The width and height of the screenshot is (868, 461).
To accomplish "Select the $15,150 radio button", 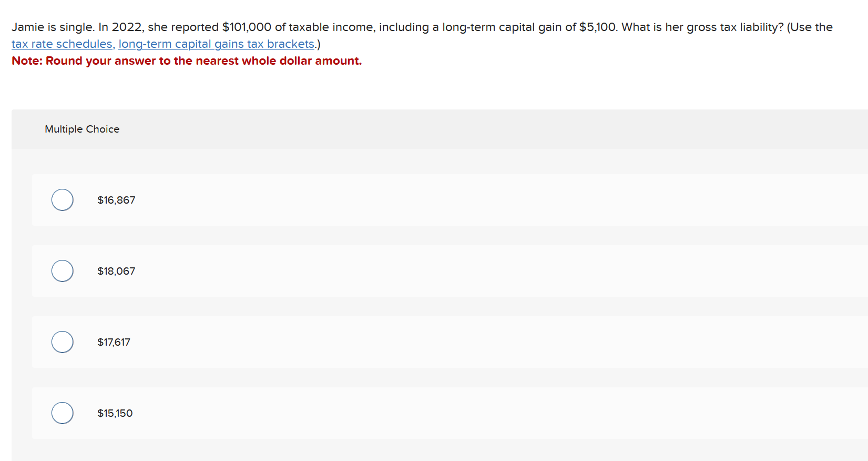I will [x=62, y=413].
